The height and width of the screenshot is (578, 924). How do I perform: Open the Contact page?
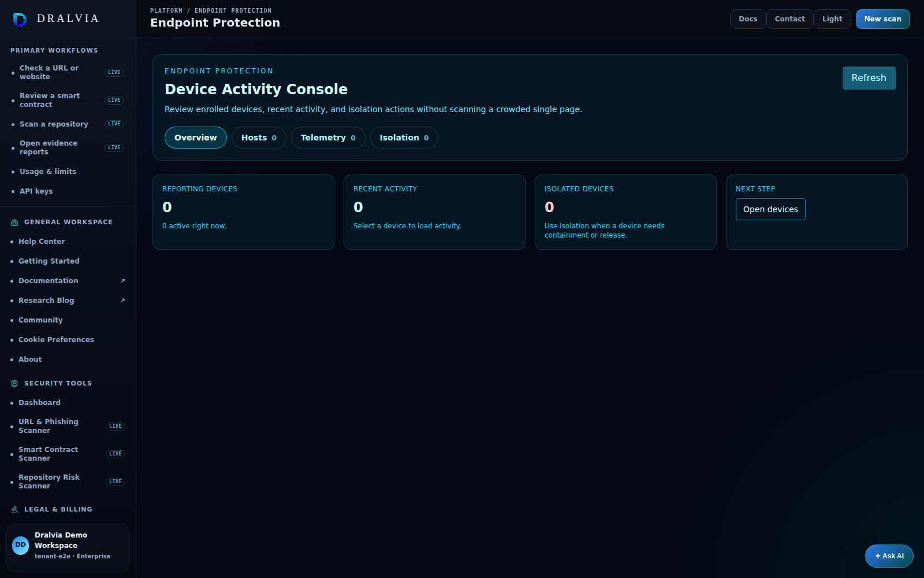(x=790, y=19)
